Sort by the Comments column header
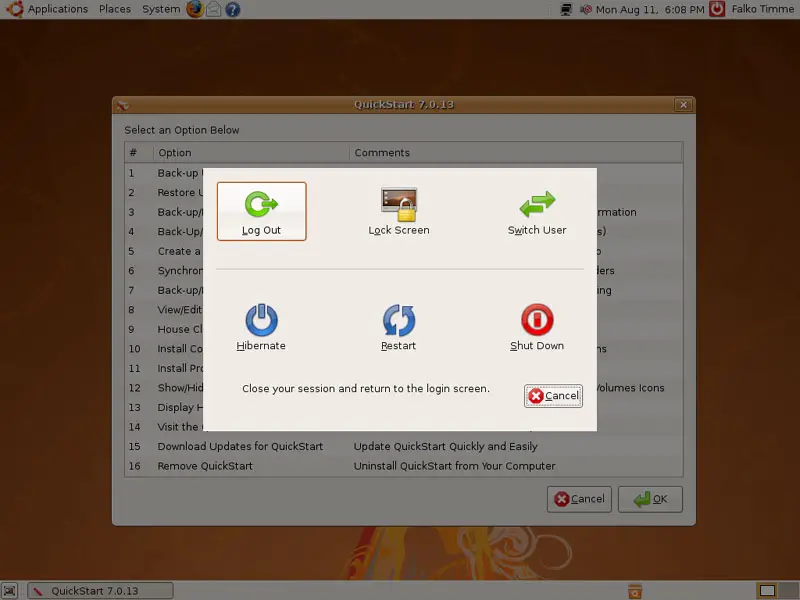 click(516, 153)
